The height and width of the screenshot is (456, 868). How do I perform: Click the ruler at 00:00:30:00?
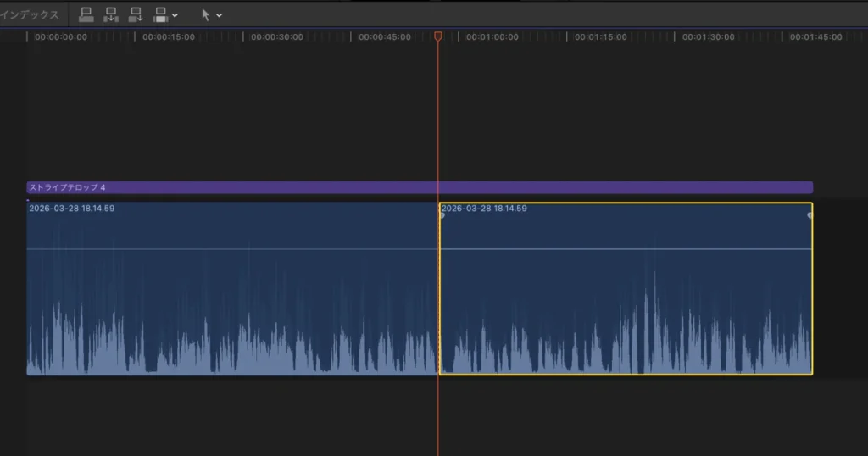point(276,37)
